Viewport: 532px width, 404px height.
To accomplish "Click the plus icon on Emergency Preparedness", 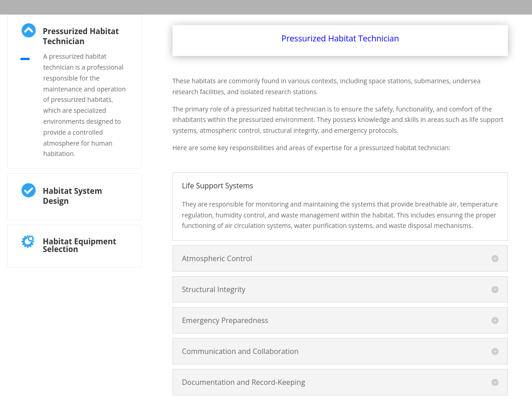I will tap(495, 320).
